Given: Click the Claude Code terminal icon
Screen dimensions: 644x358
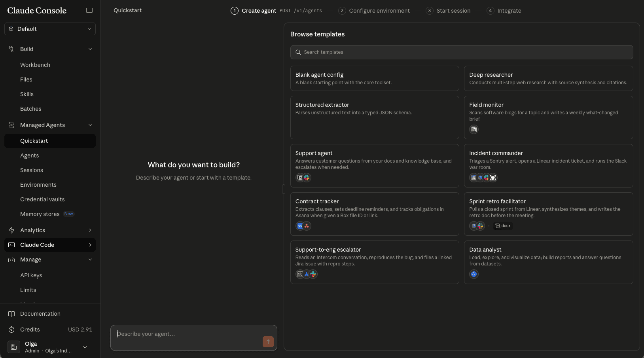Looking at the screenshot, I should click(x=11, y=245).
